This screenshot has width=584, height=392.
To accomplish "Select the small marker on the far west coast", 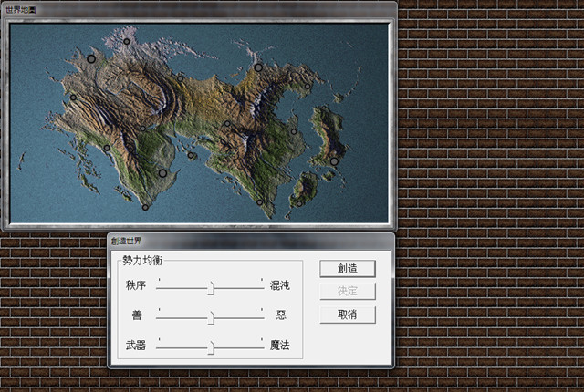I will click(x=73, y=98).
